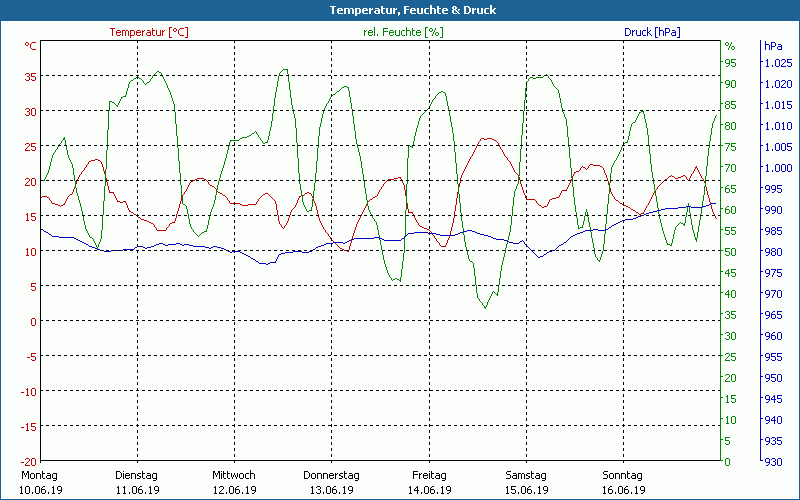This screenshot has height=500, width=800.
Task: Click the 'Freitag' day label
Action: [429, 475]
